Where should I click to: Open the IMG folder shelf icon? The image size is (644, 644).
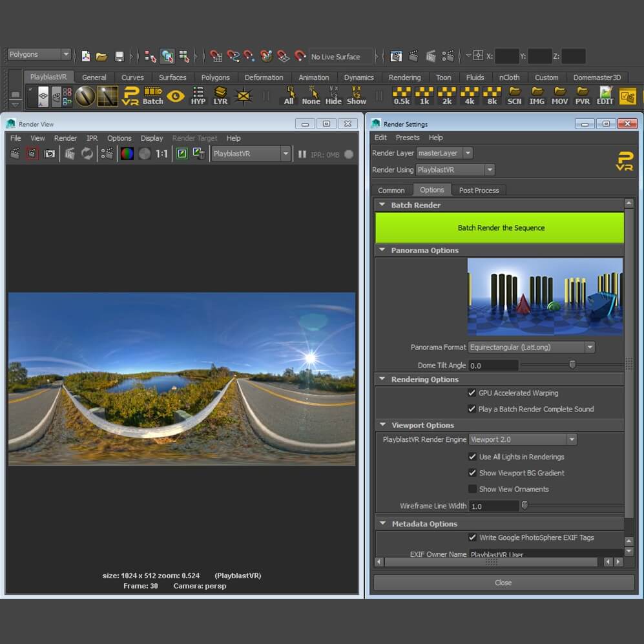click(537, 96)
